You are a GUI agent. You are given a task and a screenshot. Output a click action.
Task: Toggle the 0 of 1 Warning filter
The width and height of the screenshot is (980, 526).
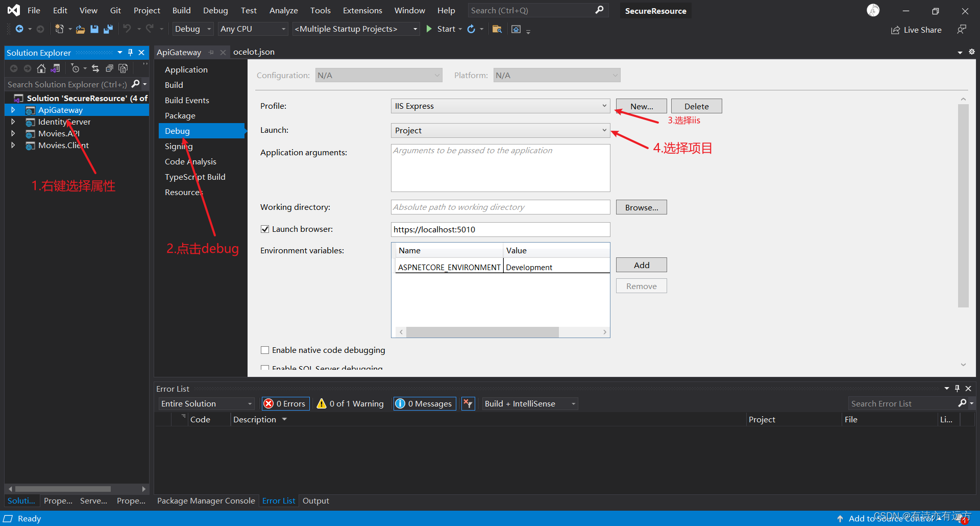pyautogui.click(x=351, y=404)
